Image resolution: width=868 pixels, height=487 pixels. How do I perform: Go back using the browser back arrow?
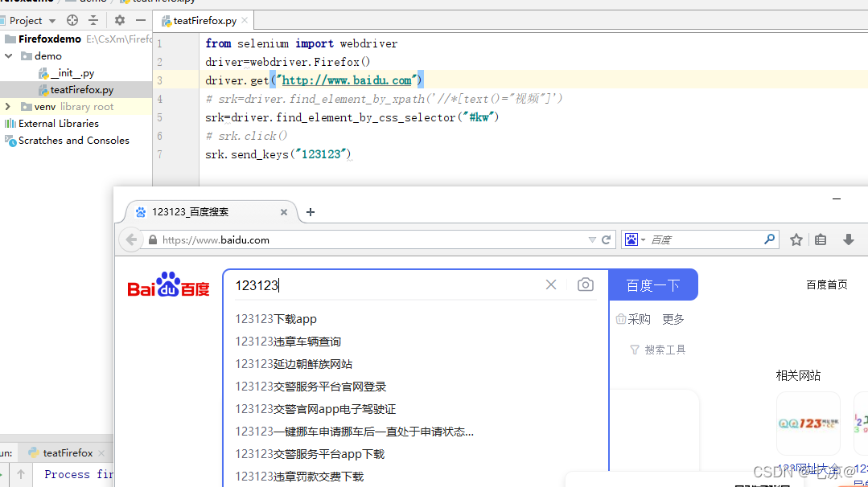click(131, 239)
